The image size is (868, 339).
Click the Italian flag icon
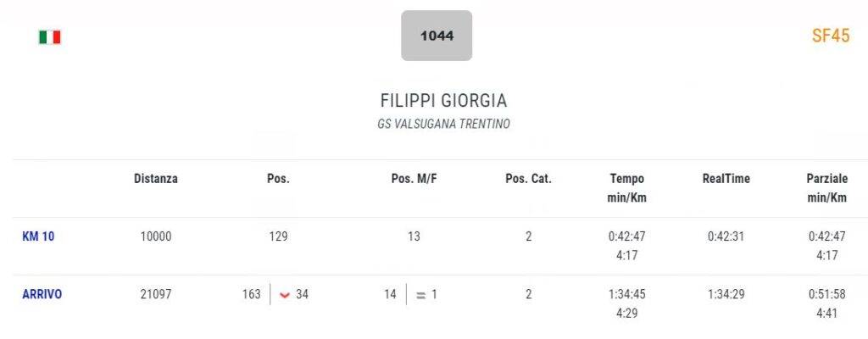[x=49, y=37]
